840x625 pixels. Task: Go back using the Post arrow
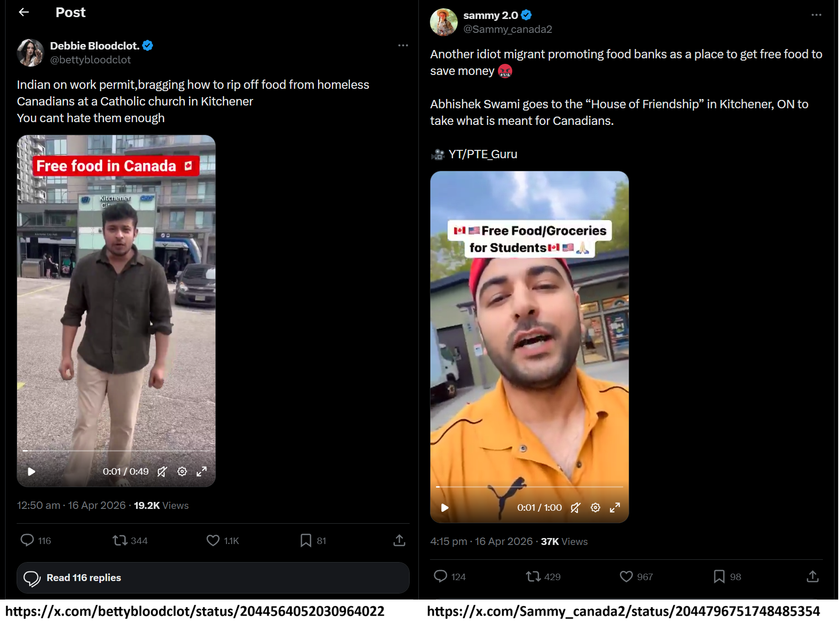click(24, 12)
